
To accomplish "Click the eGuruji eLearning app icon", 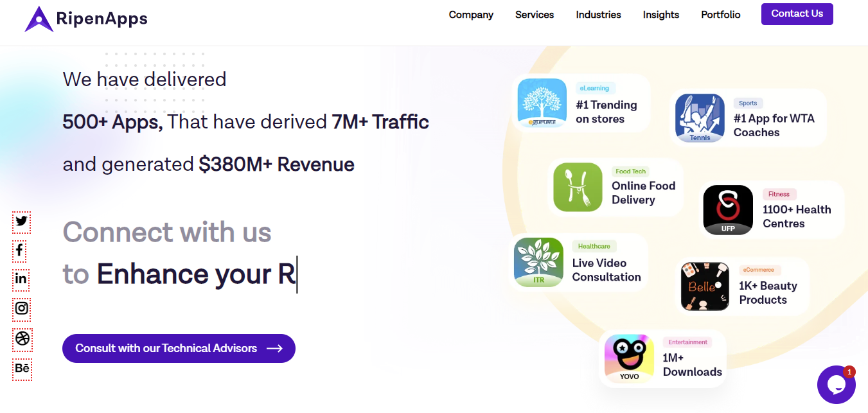I will (x=542, y=103).
